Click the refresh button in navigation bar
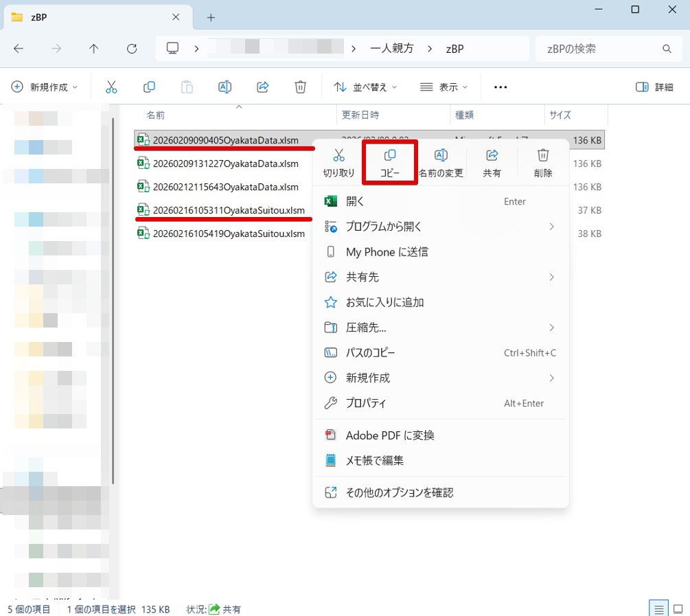The image size is (690, 616). coord(132,49)
